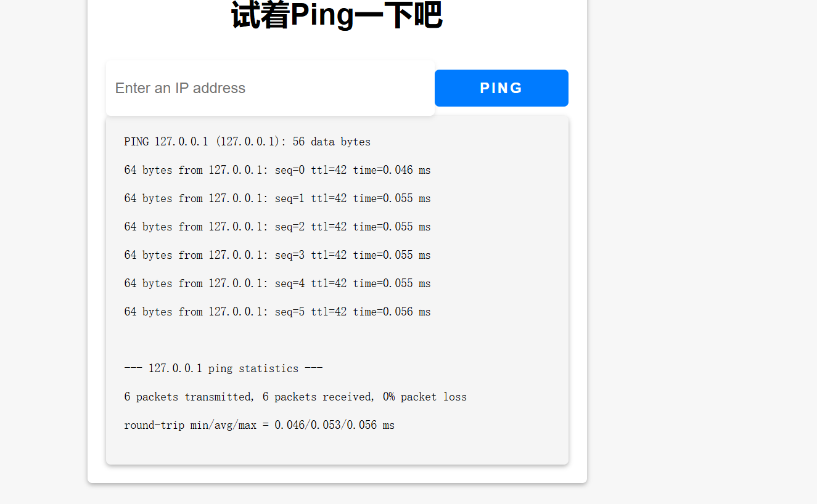
Task: Click the 127.0.0.1 ping statistics line
Action: (x=223, y=368)
